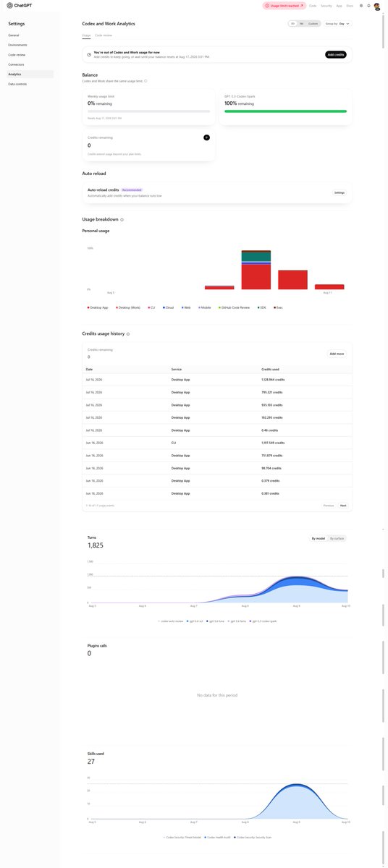388x868 pixels.
Task: Open the Security section in top navigation
Action: click(x=326, y=5)
